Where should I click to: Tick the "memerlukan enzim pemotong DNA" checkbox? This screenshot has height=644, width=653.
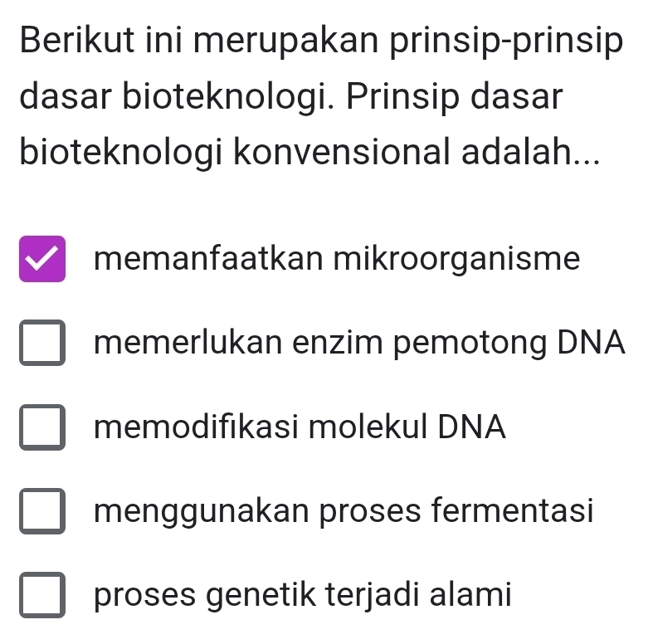[x=42, y=344]
